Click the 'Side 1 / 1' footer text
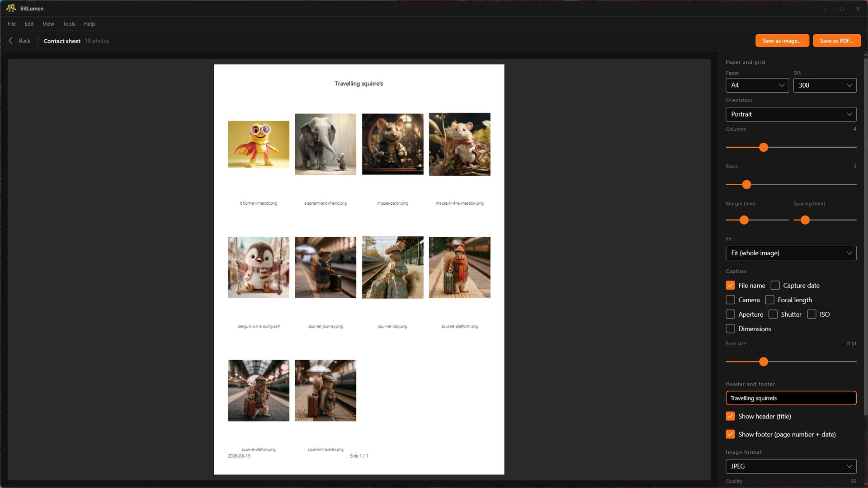Viewport: 868px width, 488px height. [x=359, y=456]
